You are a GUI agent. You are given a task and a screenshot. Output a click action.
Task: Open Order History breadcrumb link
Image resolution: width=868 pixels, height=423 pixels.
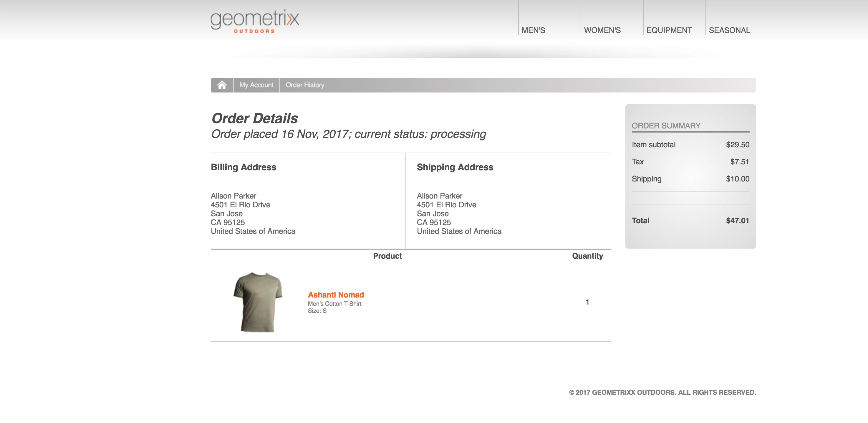(x=305, y=85)
